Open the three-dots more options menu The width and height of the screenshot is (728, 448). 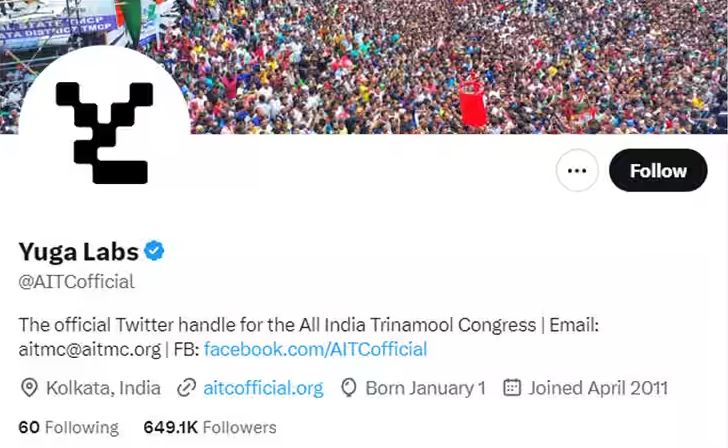[576, 171]
